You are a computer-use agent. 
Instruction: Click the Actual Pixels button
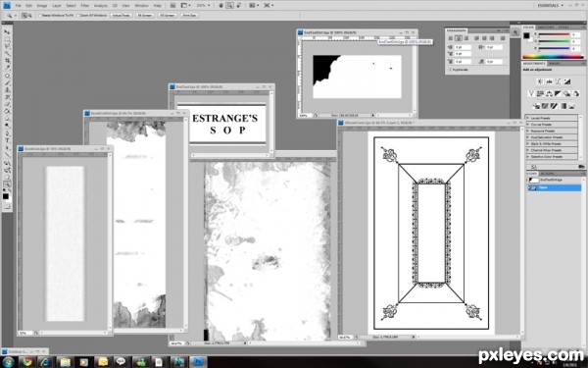tap(122, 16)
